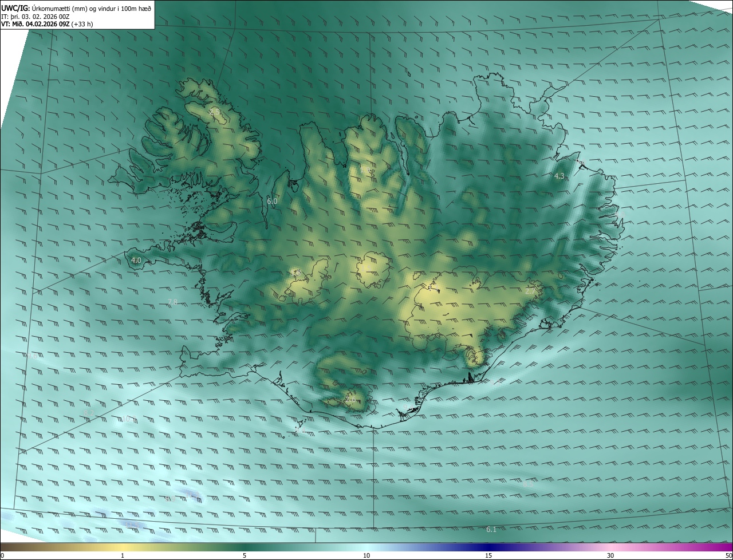This screenshot has height=560, width=733.
Task: Click the color scale tick labeled '0'
Action: 2,555
